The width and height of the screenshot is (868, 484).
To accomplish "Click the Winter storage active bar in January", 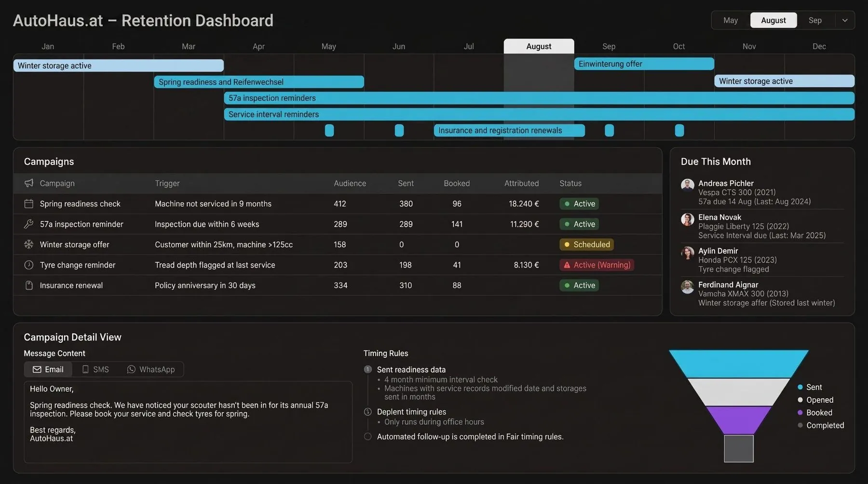I will [118, 66].
